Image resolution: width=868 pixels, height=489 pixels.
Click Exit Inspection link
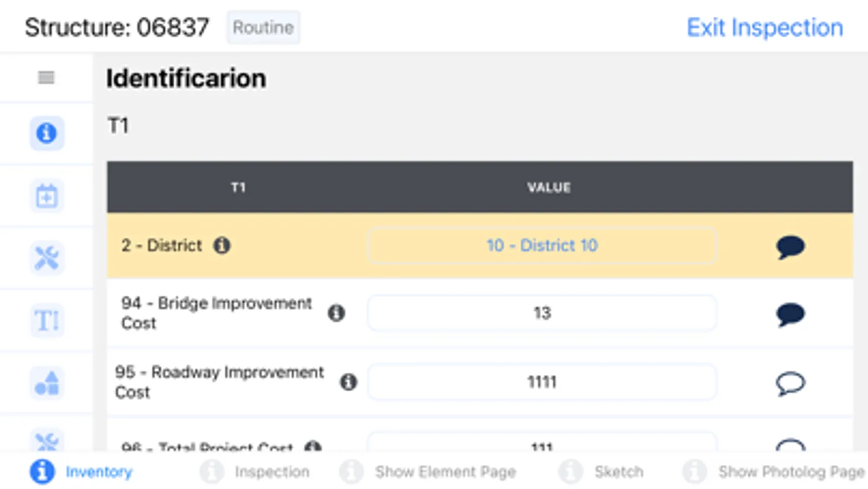(765, 28)
